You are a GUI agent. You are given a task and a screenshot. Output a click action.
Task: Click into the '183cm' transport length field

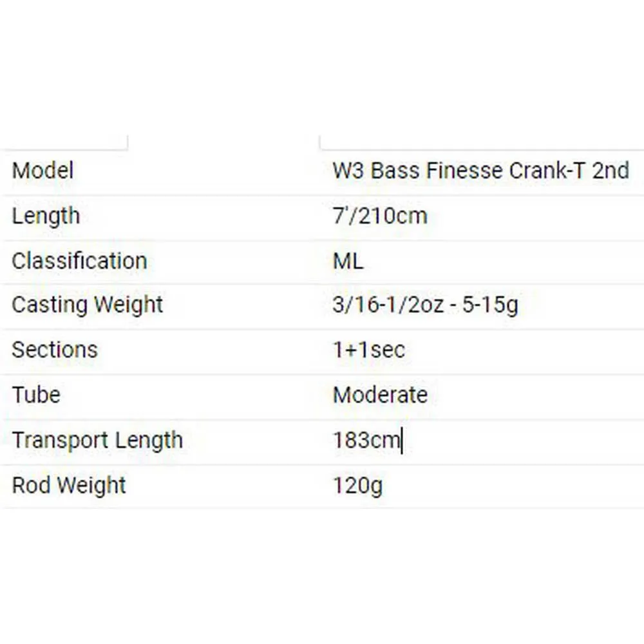coord(366,440)
